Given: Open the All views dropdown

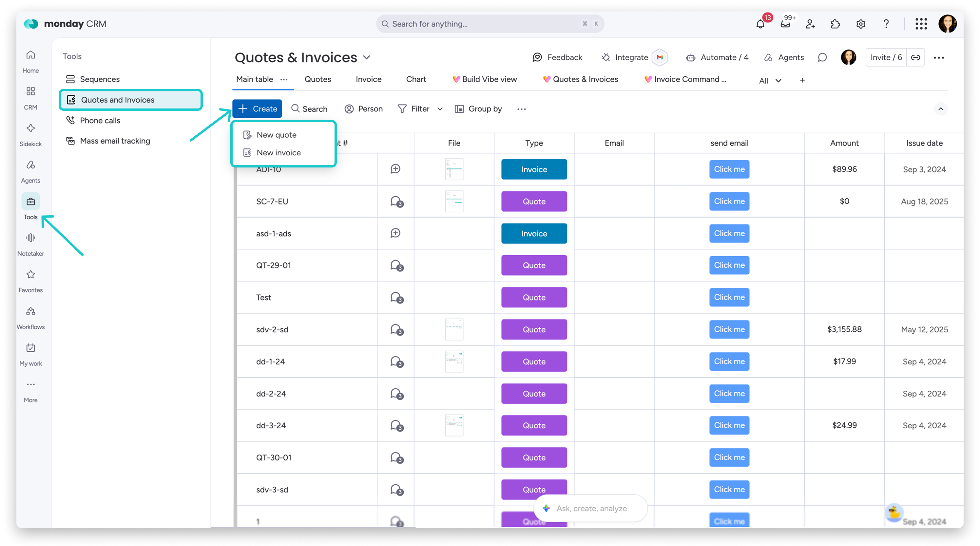Looking at the screenshot, I should click(770, 80).
